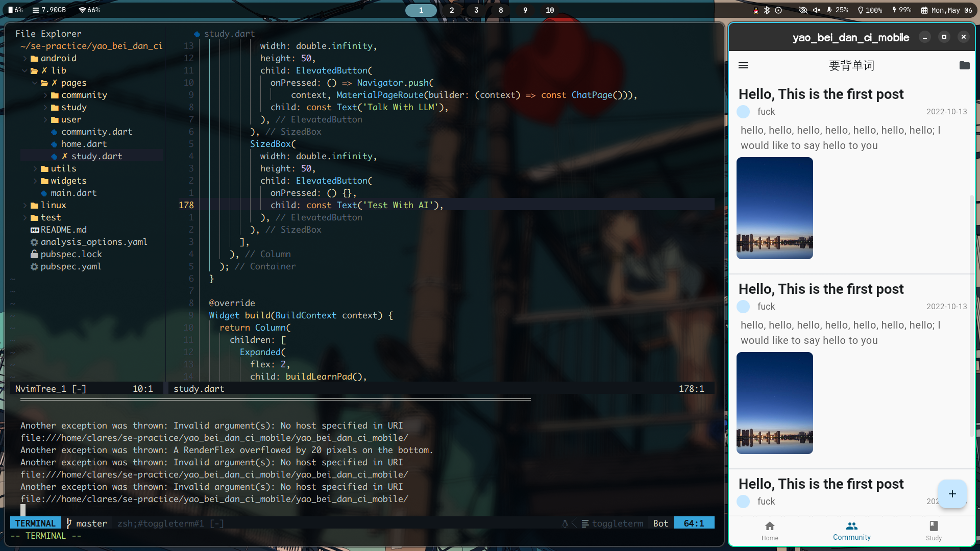The height and width of the screenshot is (551, 980).
Task: Click the lock icon beside pubspec.lock
Action: pyautogui.click(x=34, y=254)
